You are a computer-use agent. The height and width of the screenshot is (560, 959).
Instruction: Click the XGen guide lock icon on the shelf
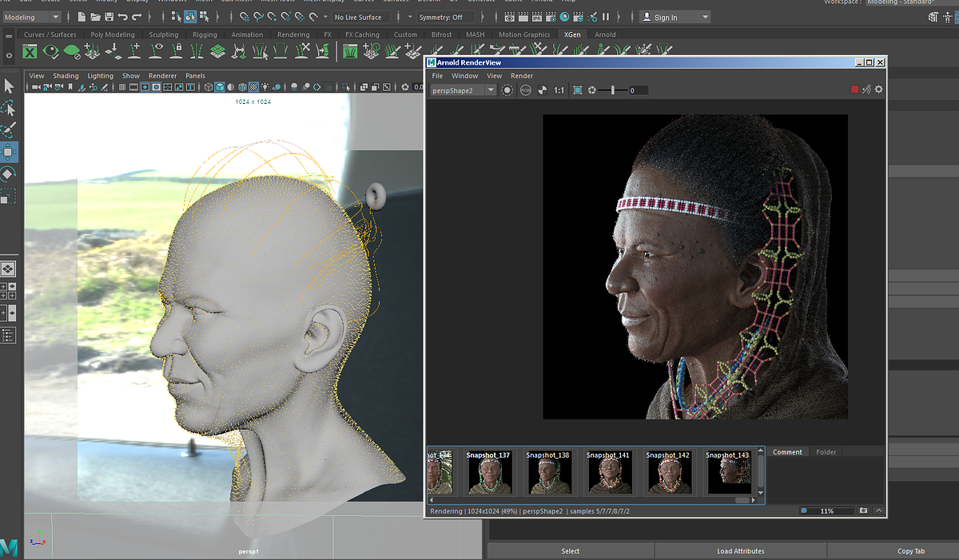[176, 52]
